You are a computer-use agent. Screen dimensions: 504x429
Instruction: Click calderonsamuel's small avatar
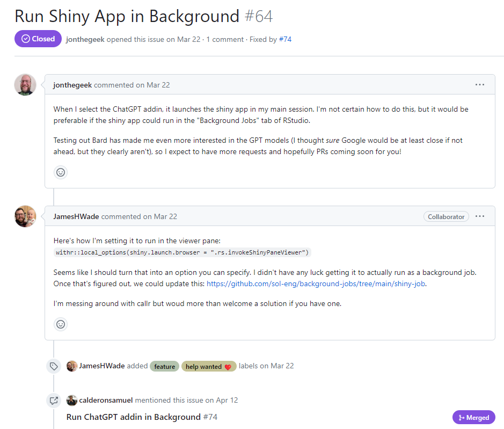[72, 400]
